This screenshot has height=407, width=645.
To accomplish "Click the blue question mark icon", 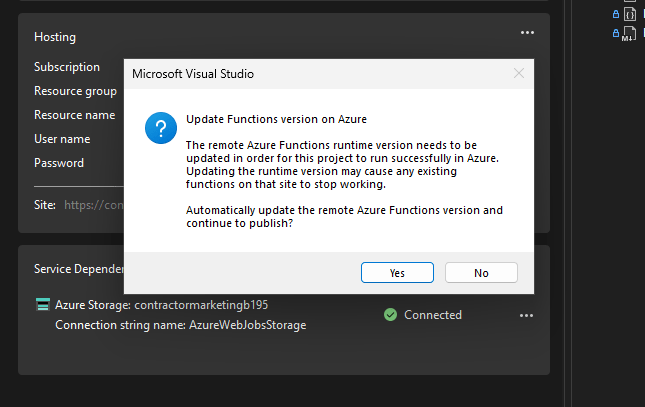I will coord(161,128).
